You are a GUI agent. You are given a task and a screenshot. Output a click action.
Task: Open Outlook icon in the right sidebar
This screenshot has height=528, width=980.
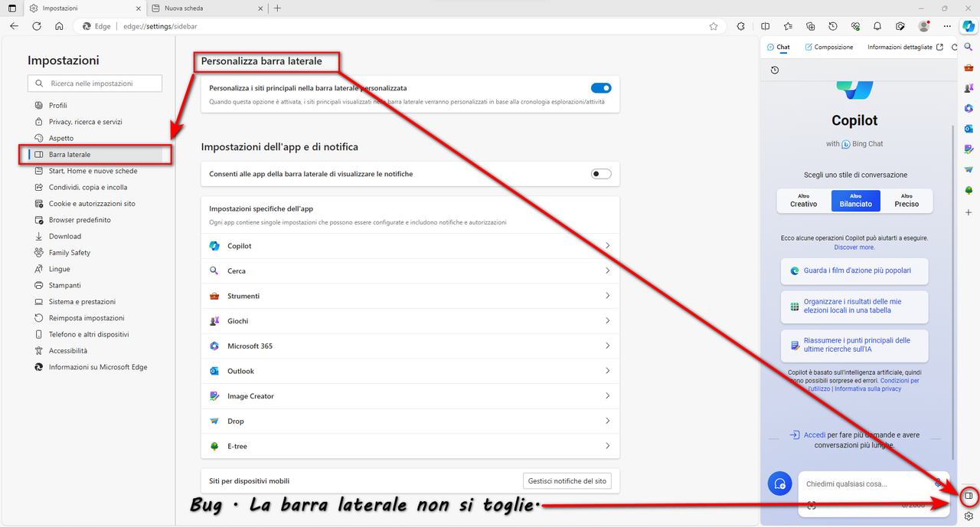(x=969, y=129)
